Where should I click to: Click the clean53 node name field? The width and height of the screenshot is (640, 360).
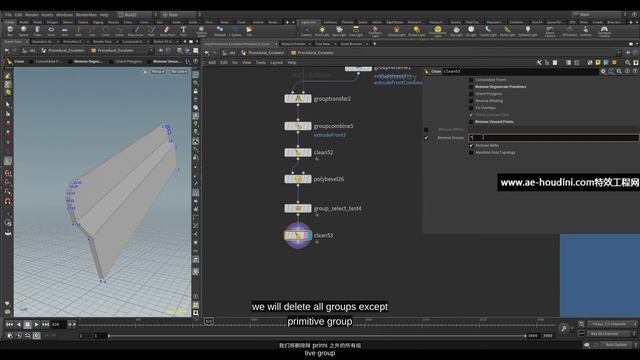[521, 71]
